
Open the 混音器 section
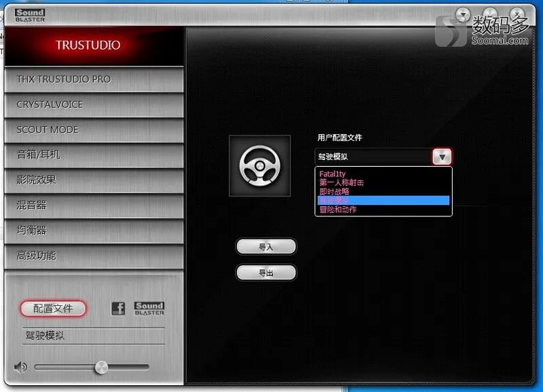pos(94,205)
